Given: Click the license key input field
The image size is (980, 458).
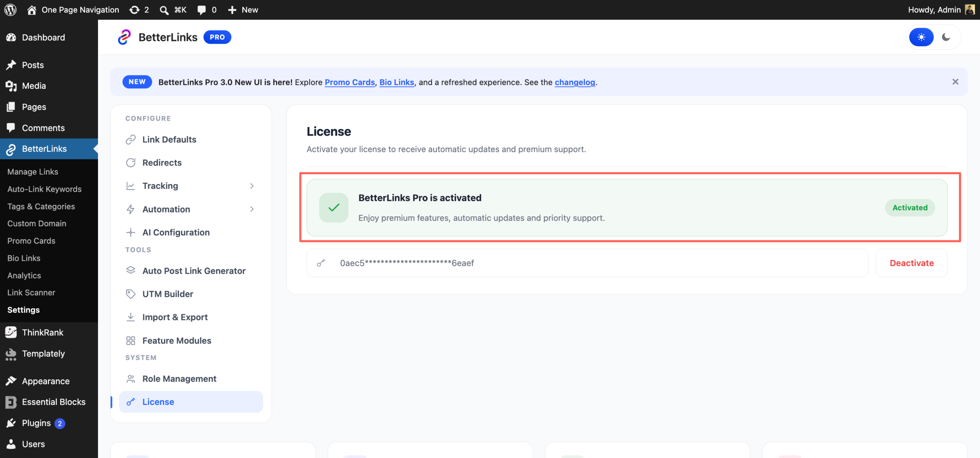Looking at the screenshot, I should pyautogui.click(x=587, y=263).
